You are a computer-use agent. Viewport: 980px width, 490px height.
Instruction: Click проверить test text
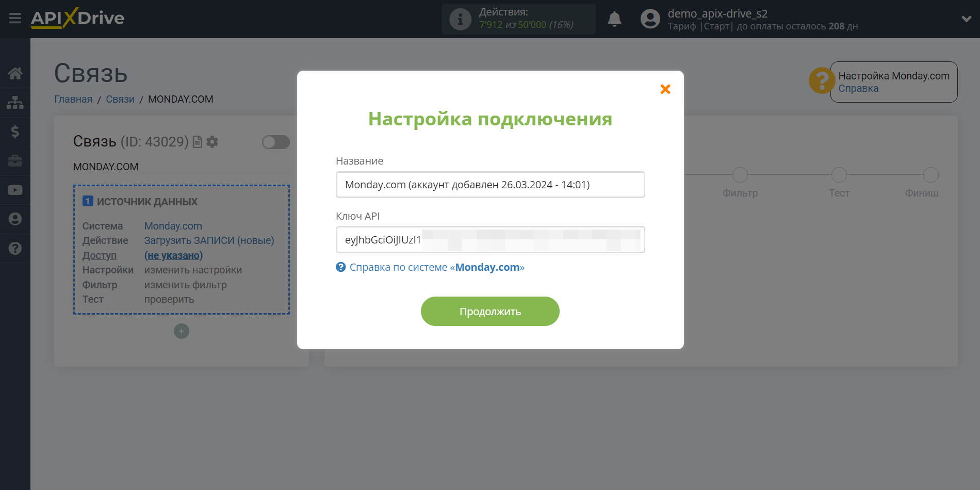(x=169, y=299)
